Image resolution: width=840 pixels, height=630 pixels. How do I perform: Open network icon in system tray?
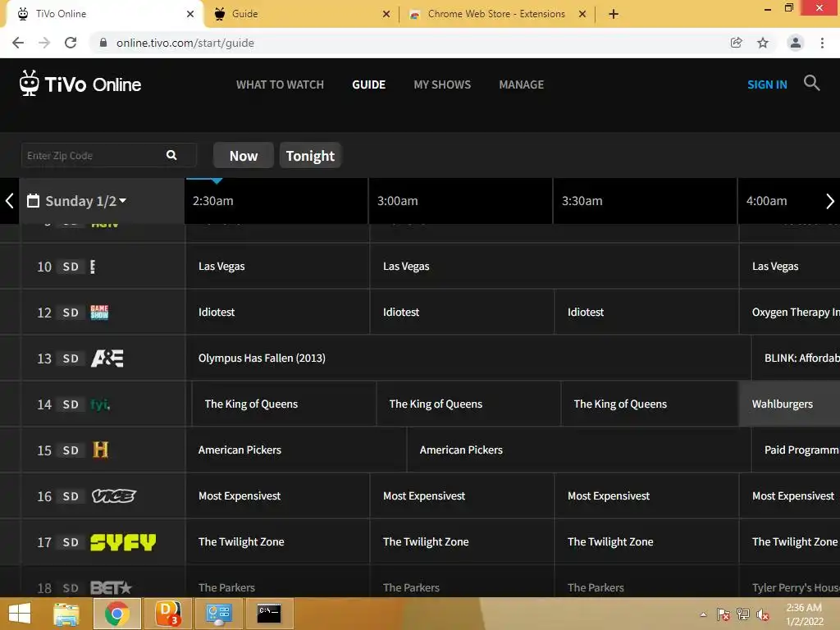742,614
